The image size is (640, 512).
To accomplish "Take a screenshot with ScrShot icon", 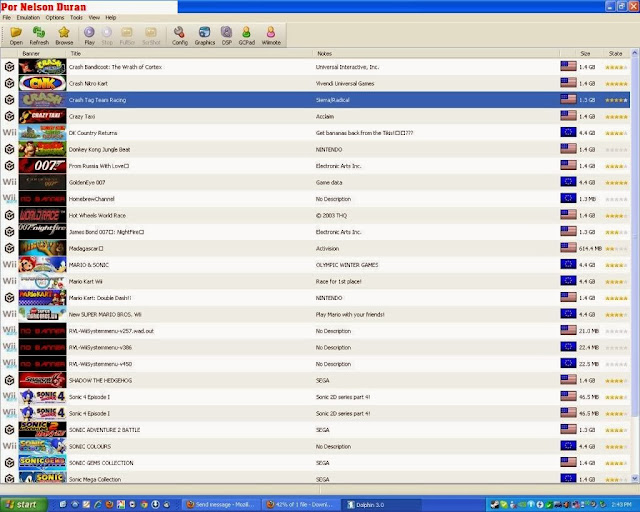I will 151,36.
